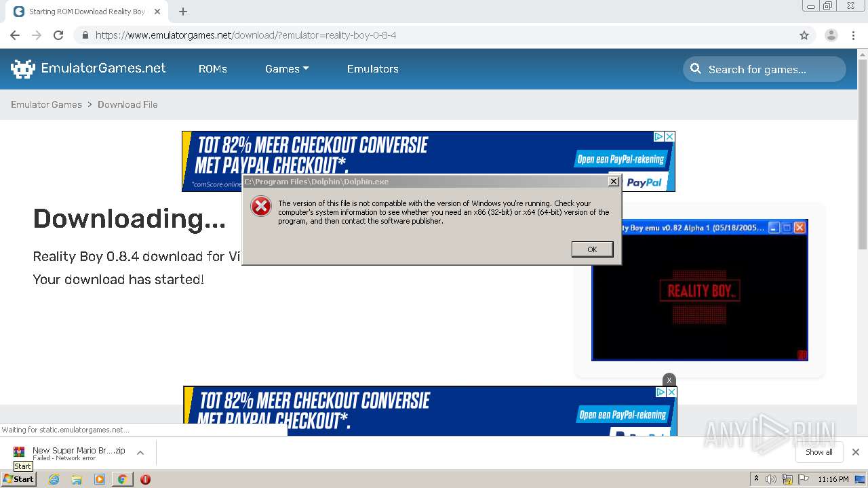868x488 pixels.
Task: Open a new browser tab
Action: tap(183, 12)
